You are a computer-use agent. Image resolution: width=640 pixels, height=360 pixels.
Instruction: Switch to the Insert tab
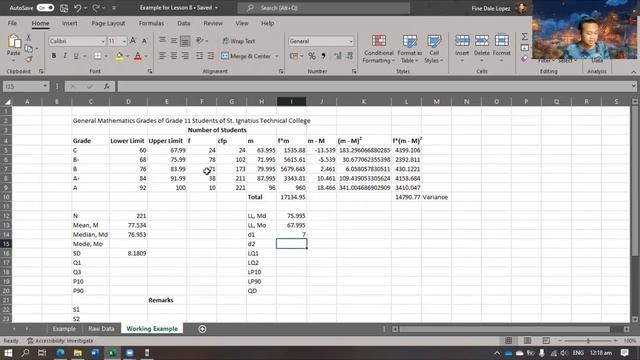69,23
